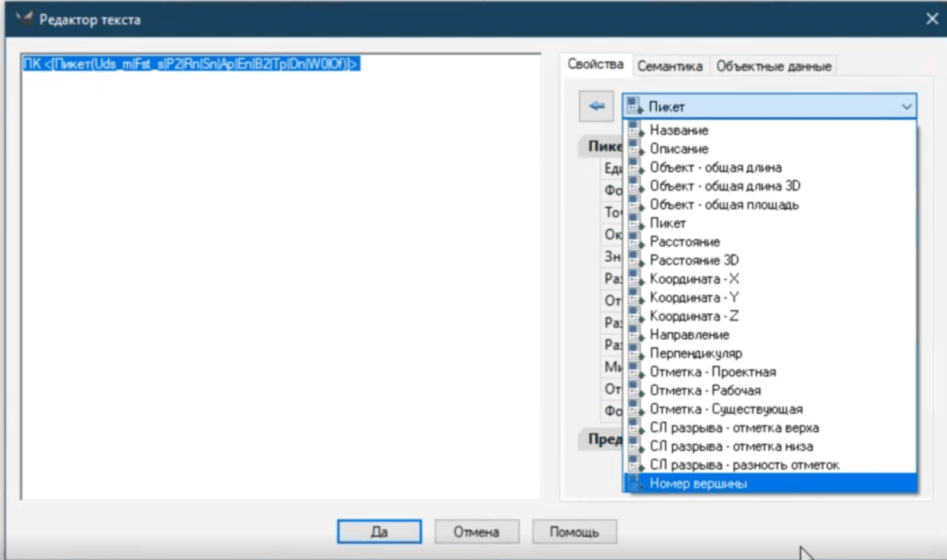Click the icon next to Перпендикуляр

coord(637,353)
